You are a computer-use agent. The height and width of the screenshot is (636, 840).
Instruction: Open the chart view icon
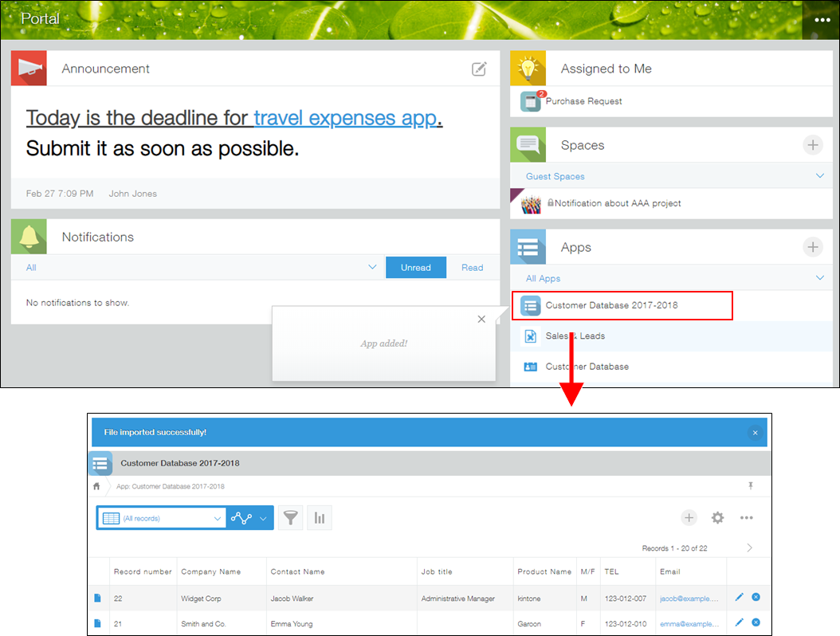tap(320, 517)
